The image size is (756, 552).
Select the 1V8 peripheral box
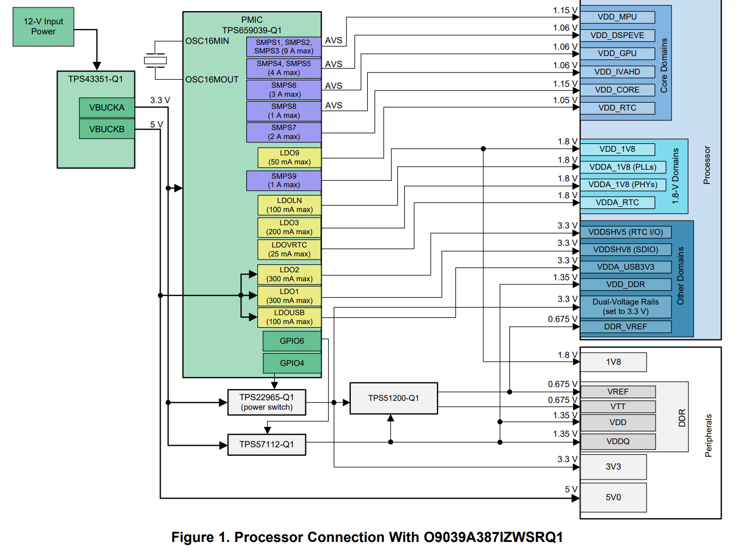613,362
